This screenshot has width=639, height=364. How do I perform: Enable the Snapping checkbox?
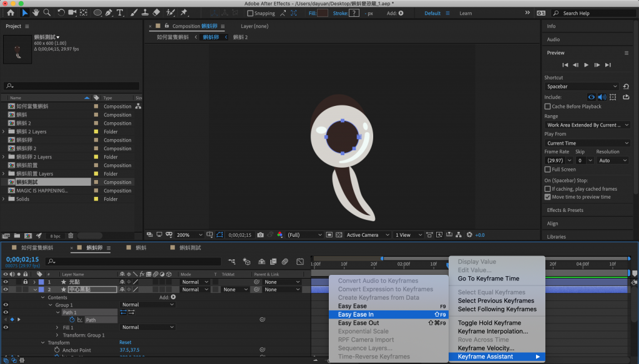250,13
